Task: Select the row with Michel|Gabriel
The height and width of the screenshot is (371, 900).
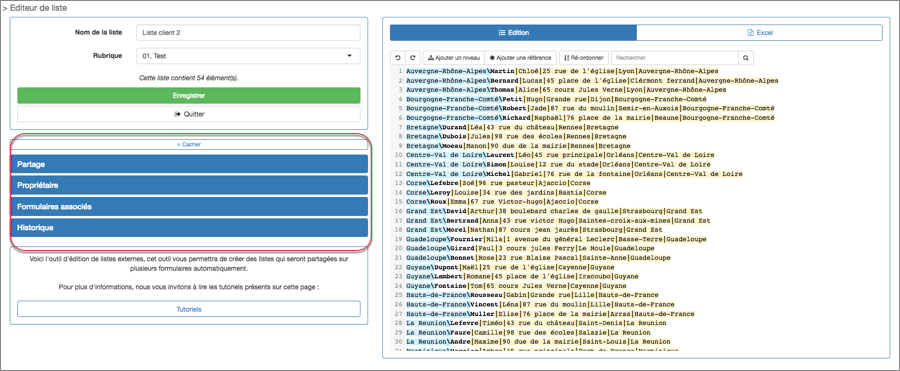Action: [x=574, y=174]
